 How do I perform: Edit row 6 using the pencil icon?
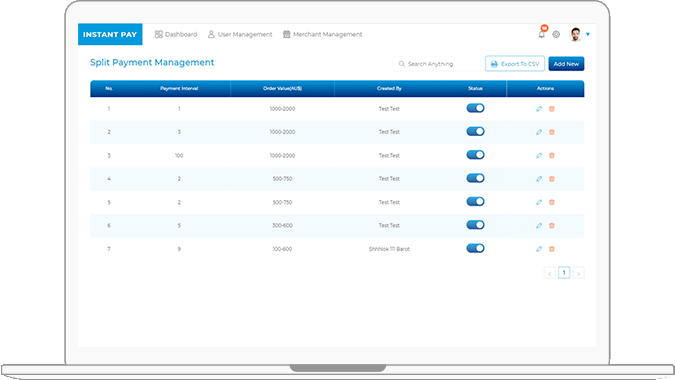pos(539,226)
